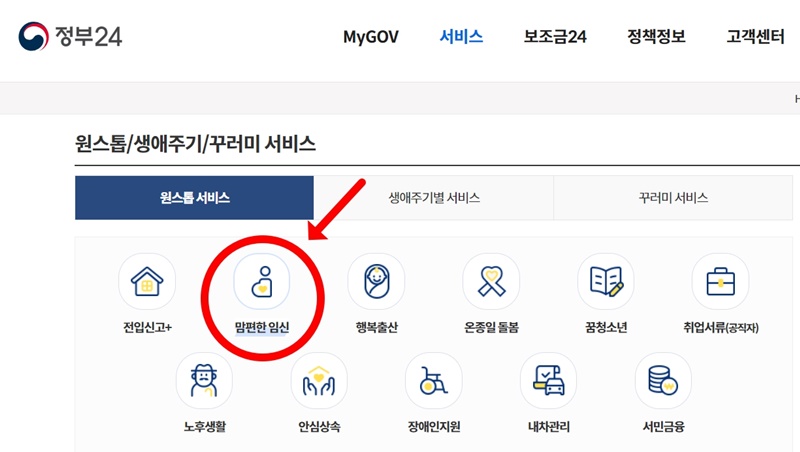Open the 정책정보 menu

656,36
